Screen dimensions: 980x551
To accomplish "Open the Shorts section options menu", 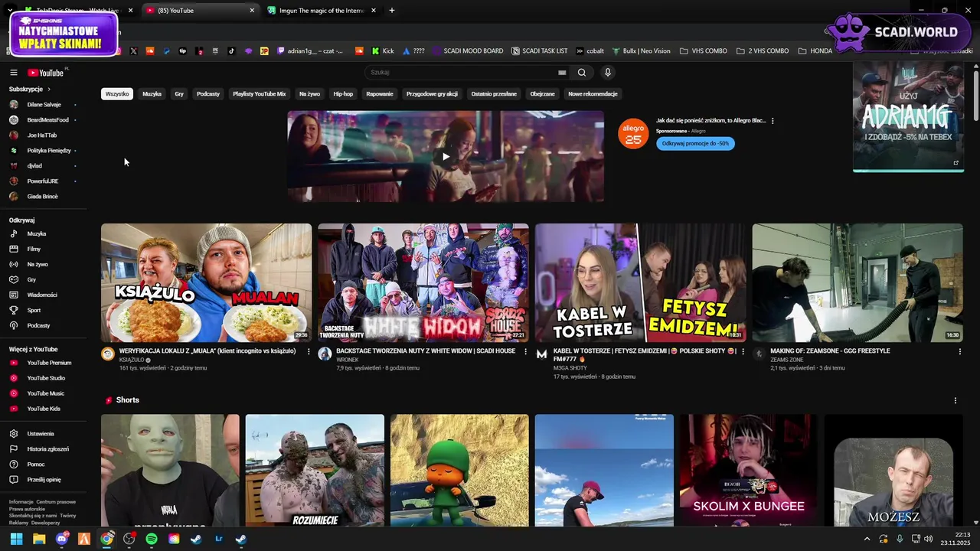I will pyautogui.click(x=955, y=400).
